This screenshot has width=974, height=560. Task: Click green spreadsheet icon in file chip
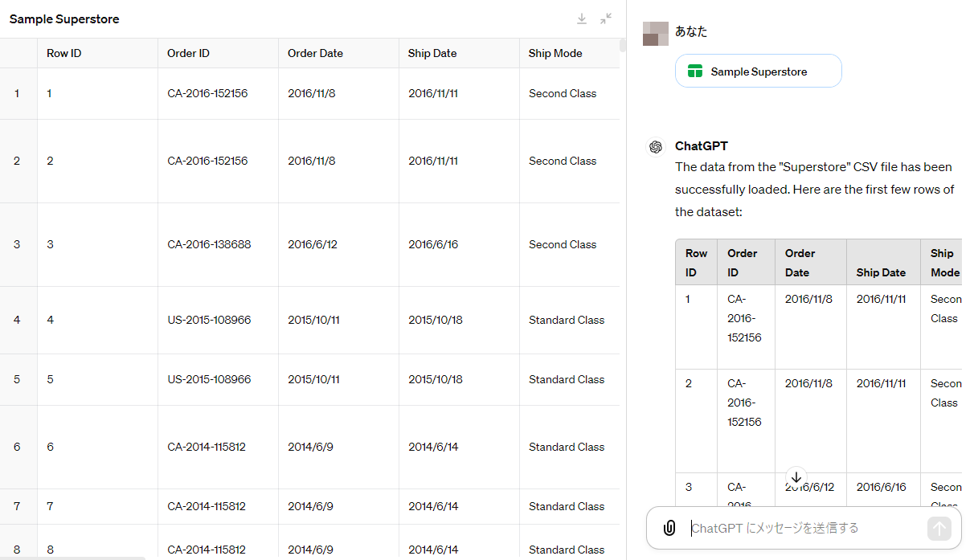695,72
